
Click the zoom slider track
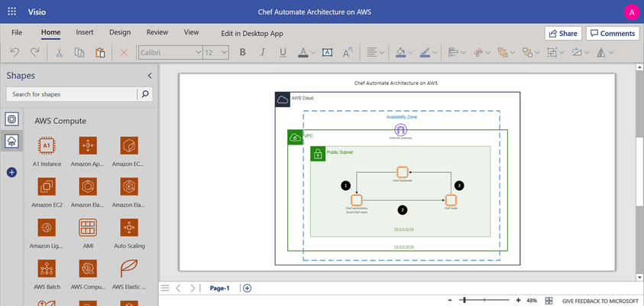click(485, 300)
